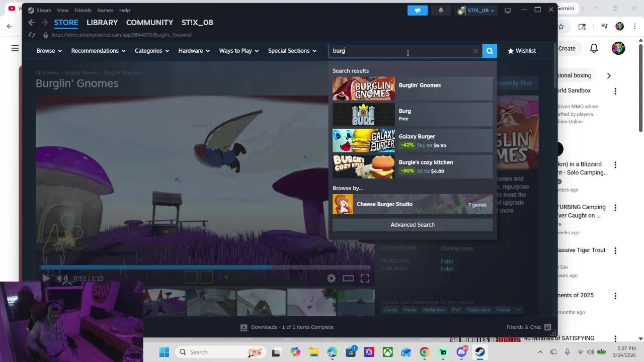Open Windows Start menu
This screenshot has width=644, height=362.
[164, 352]
